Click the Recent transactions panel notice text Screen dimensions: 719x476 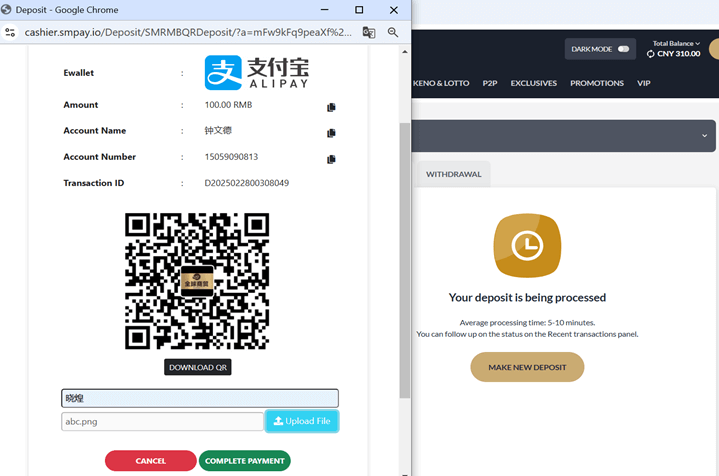click(x=527, y=334)
